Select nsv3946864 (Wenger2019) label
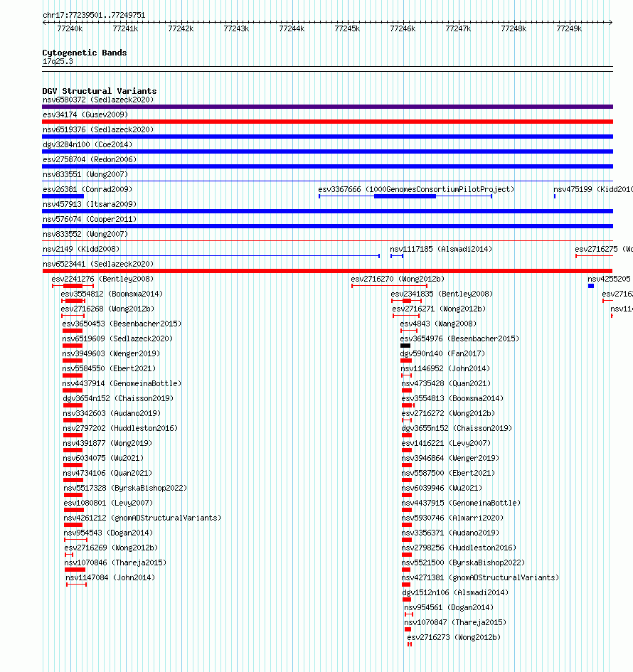 point(450,459)
